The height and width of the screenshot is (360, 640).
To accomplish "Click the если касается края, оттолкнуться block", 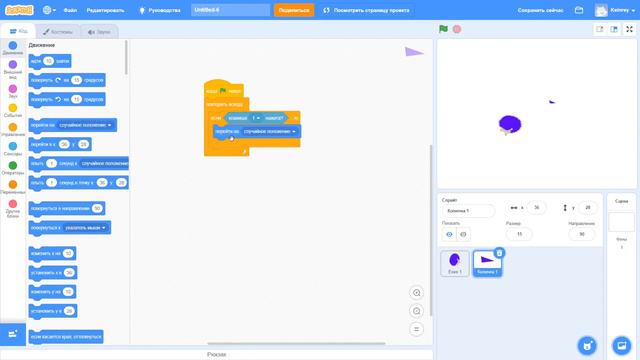I will point(66,337).
